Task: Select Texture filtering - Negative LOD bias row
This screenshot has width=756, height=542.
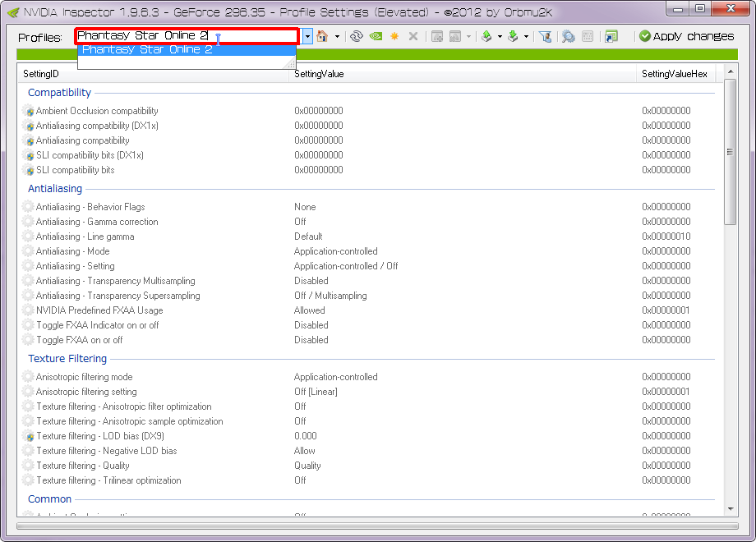Action: click(369, 451)
